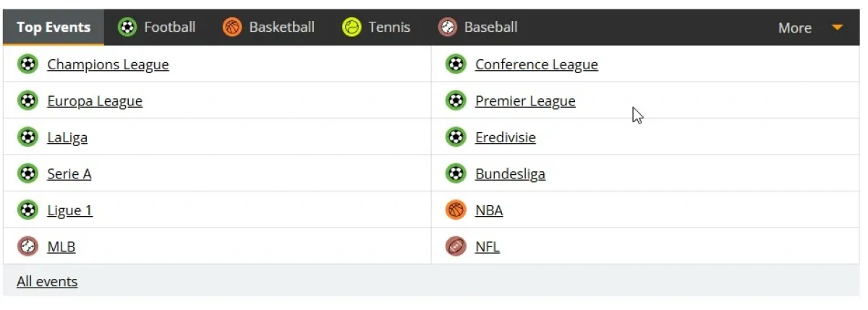868x310 pixels.
Task: Click the basketball icon beside NBA
Action: point(456,210)
